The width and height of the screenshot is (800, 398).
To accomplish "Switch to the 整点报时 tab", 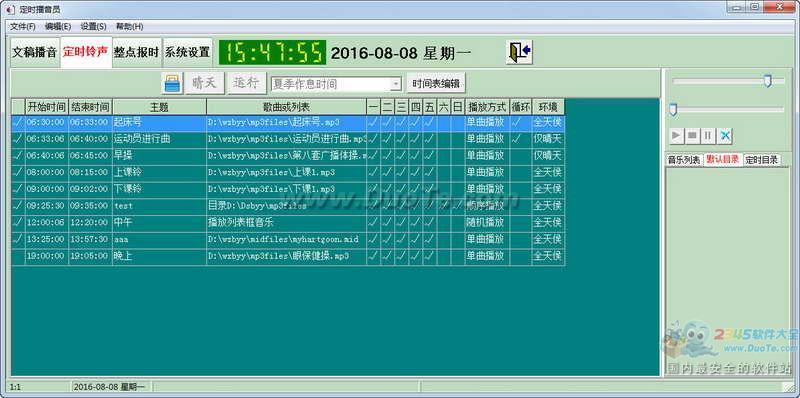I will [137, 53].
